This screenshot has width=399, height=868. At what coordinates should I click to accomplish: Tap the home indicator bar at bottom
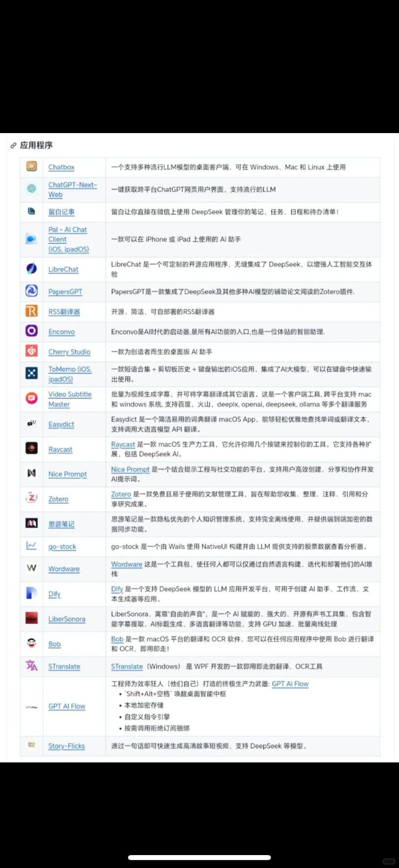199,857
